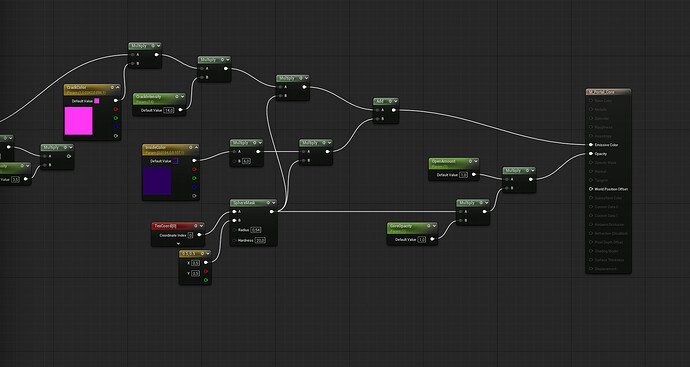
Task: Open the Add node's dropdown chevron
Action: [396, 101]
